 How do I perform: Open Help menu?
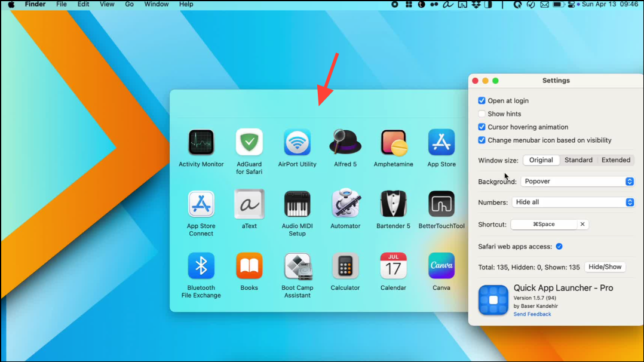pos(186,5)
